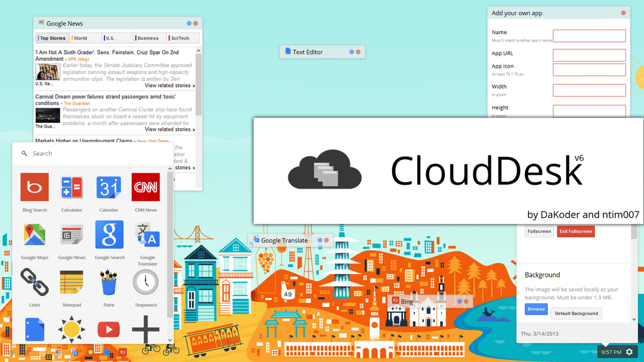Click the info icon in the bottom taskbar
Image resolution: width=644 pixels, height=362 pixels.
click(11, 353)
